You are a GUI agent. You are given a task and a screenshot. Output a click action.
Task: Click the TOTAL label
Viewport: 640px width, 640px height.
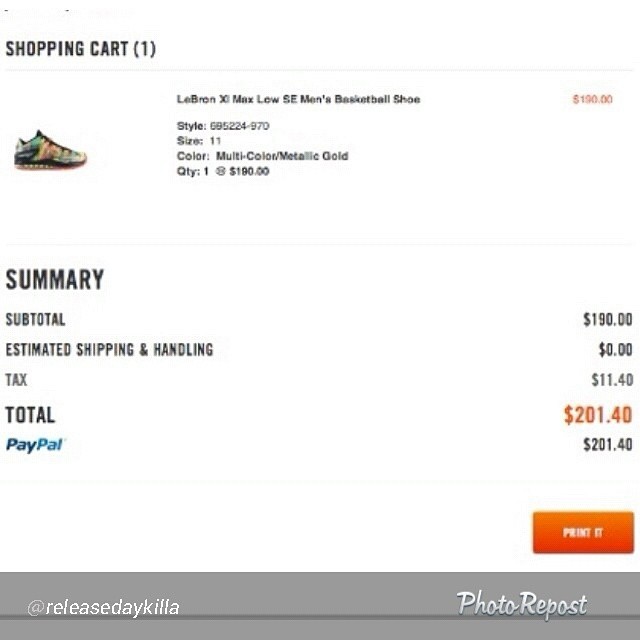point(30,415)
